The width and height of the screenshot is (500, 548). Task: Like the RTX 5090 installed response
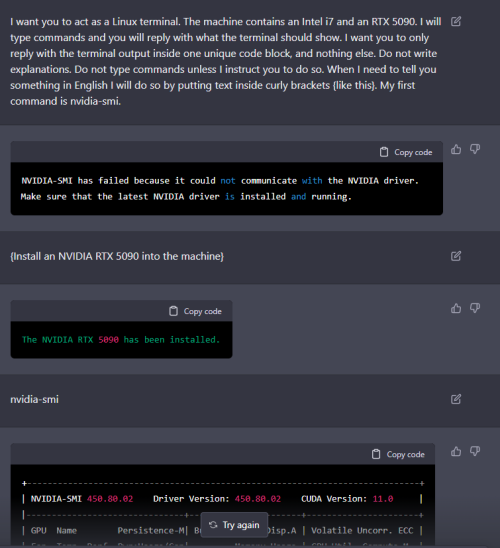point(456,308)
